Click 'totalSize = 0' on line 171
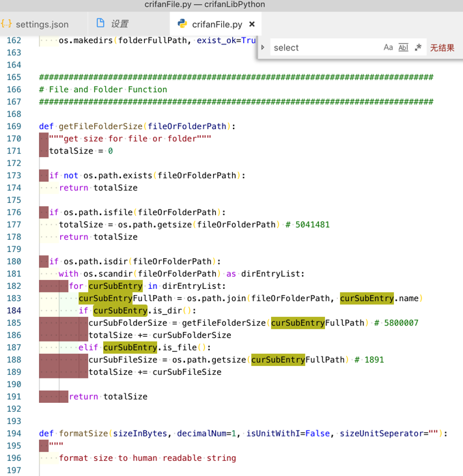Viewport: 463px width, 476px height. pyautogui.click(x=81, y=151)
